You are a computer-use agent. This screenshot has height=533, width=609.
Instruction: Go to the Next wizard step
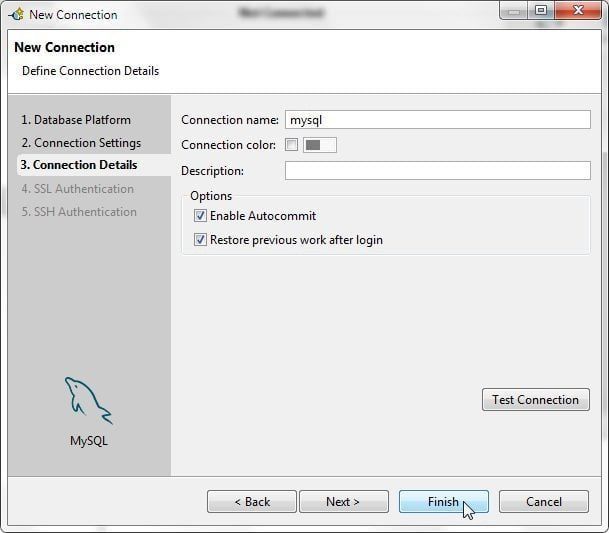[x=344, y=502]
